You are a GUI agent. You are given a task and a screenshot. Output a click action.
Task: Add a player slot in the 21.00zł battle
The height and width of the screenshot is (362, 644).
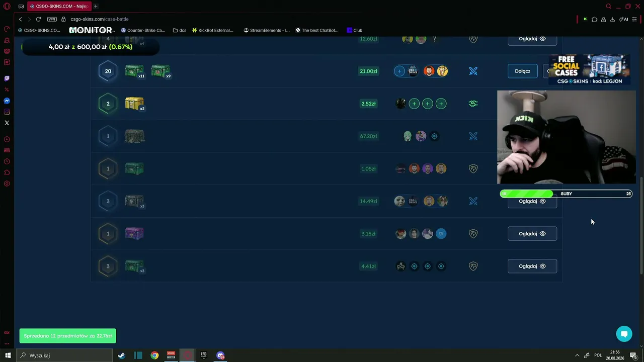399,71
